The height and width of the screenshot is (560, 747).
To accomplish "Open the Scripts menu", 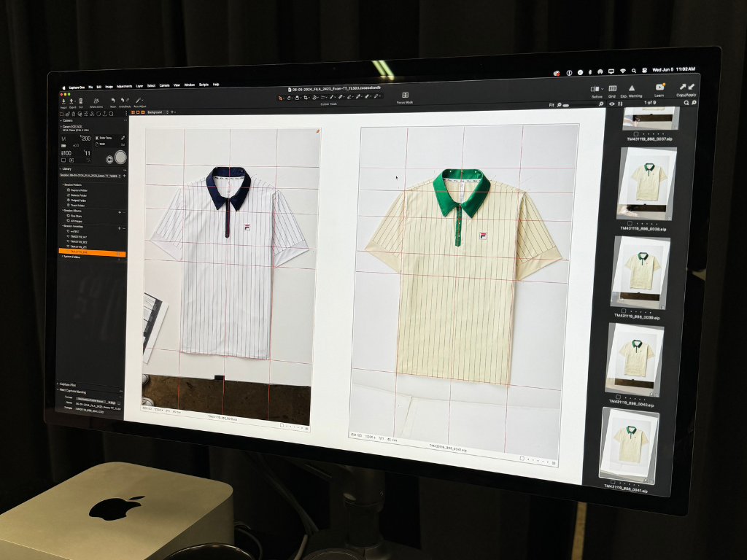I will [204, 85].
